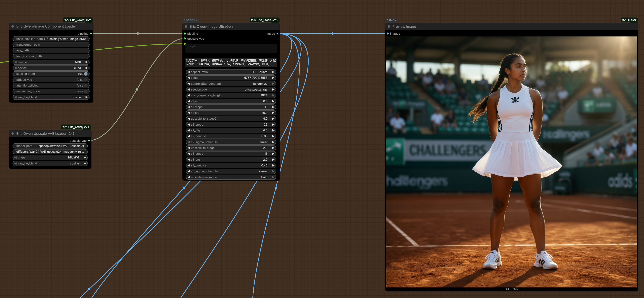Image resolution: width=644 pixels, height=298 pixels.
Task: Open Component Loader vae_tile_blend dropdown
Action: [51, 97]
